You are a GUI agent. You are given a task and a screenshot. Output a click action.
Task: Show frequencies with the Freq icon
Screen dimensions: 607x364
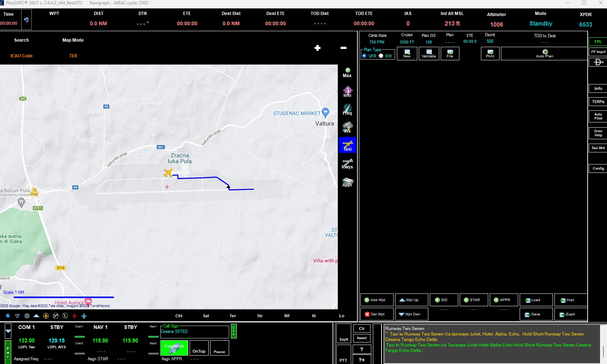(348, 109)
